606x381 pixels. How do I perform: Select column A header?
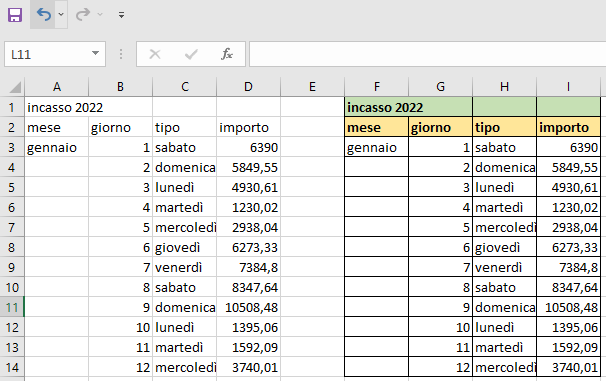coord(57,87)
